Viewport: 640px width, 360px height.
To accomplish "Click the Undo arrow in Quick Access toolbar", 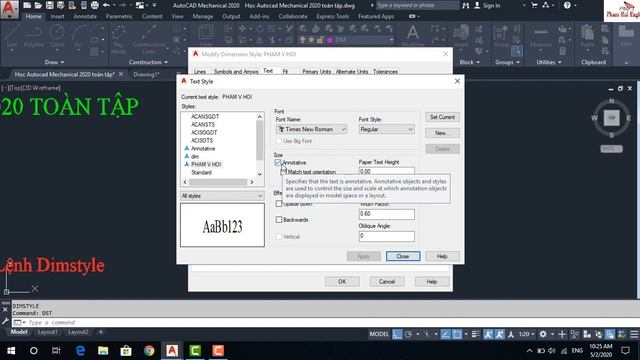I will 106,5.
